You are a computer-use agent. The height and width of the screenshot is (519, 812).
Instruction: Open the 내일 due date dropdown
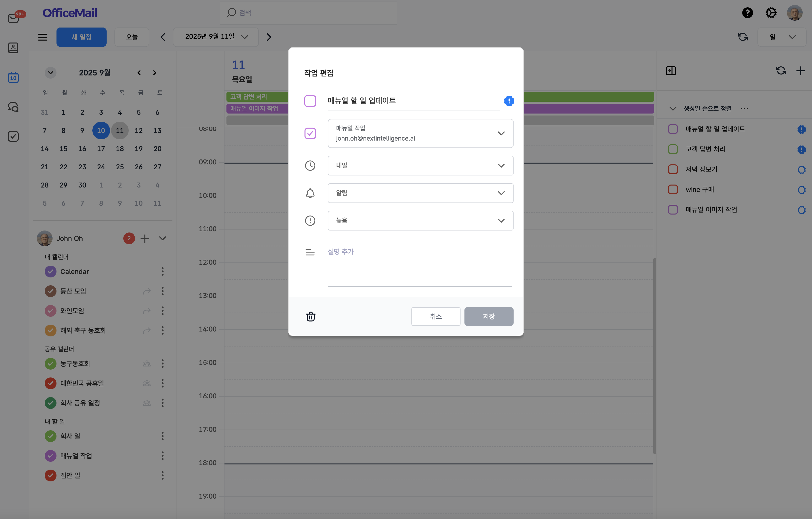click(420, 165)
